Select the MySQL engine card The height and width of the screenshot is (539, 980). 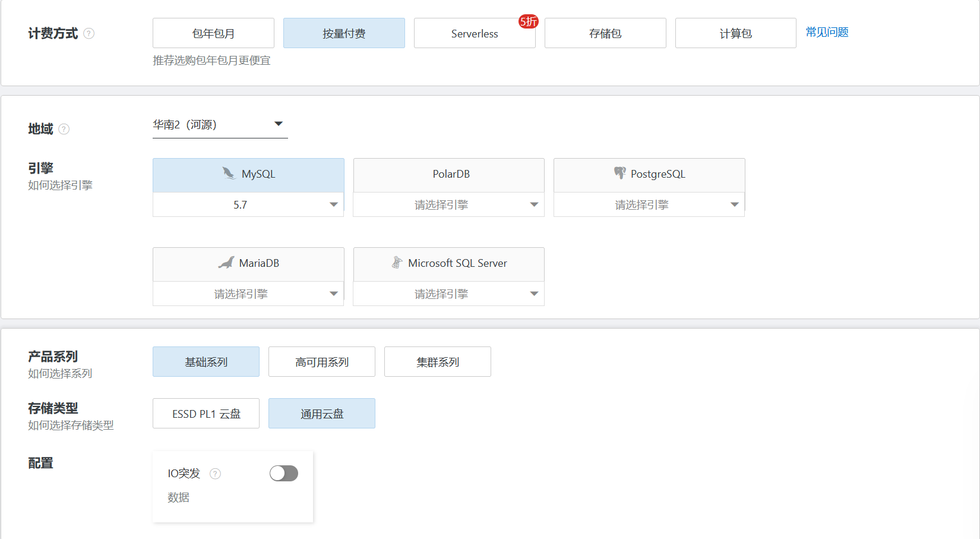point(248,175)
